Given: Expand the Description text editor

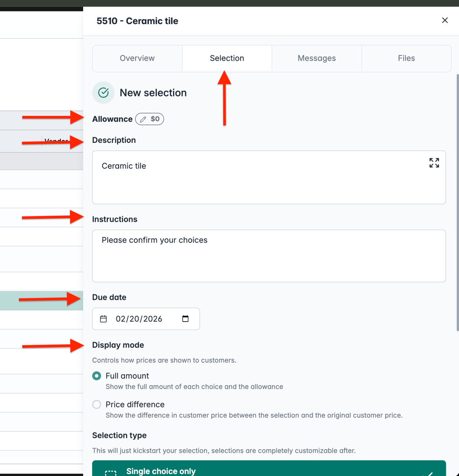Looking at the screenshot, I should [434, 163].
